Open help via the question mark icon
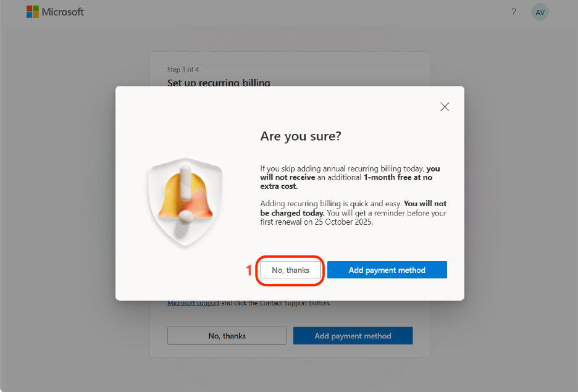Screen dimensions: 578x392 click(513, 12)
